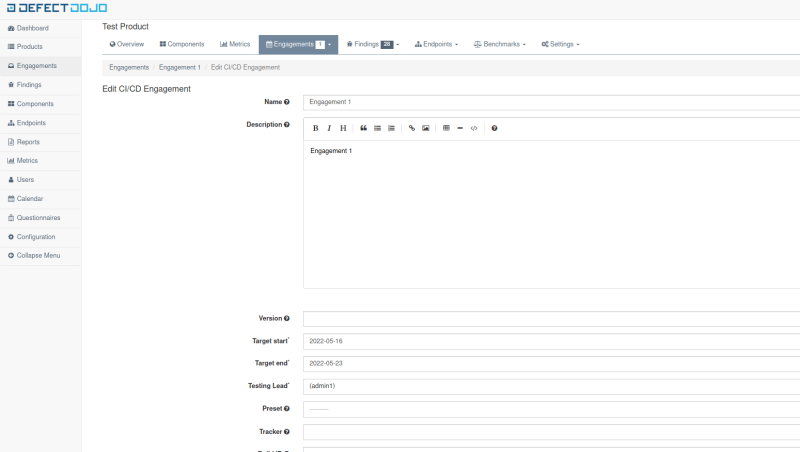
Task: Insert numbered list in description
Action: click(x=391, y=129)
